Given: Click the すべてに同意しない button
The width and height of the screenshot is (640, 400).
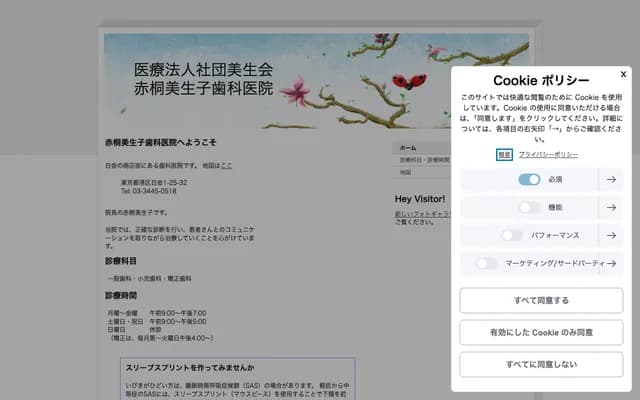Looking at the screenshot, I should (x=541, y=364).
